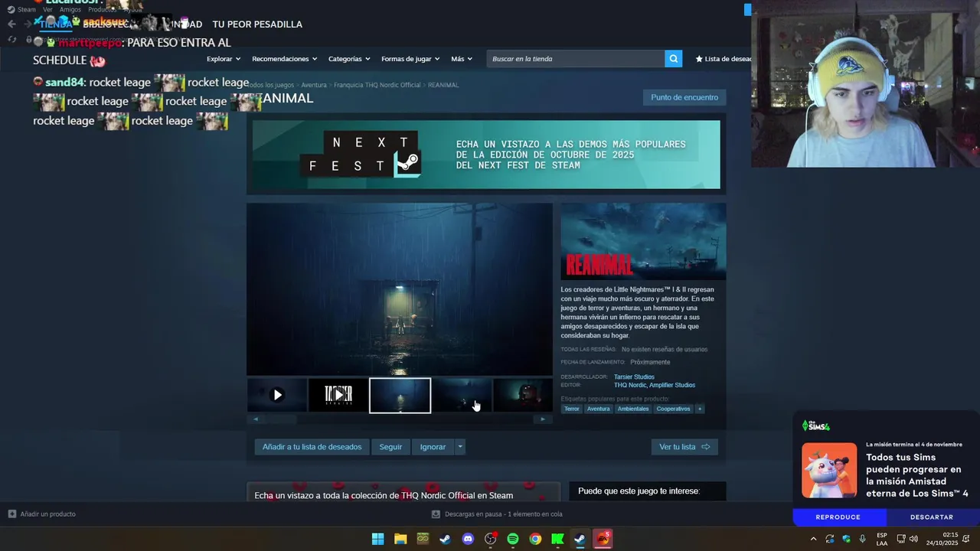Click the large rainy main screenshot

point(399,289)
